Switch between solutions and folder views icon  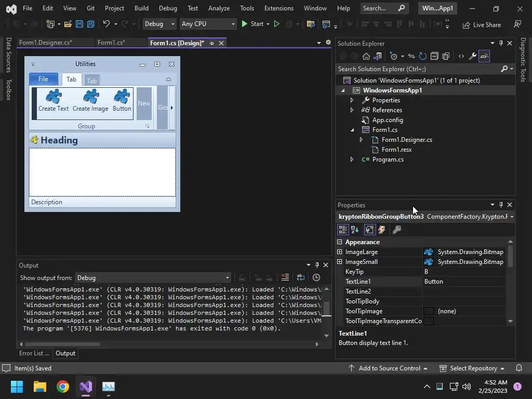[378, 56]
